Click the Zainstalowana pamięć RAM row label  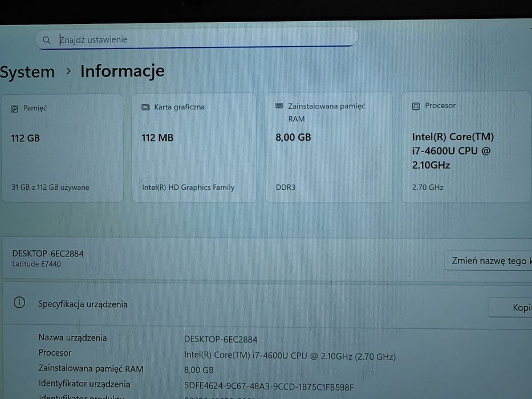pyautogui.click(x=91, y=368)
